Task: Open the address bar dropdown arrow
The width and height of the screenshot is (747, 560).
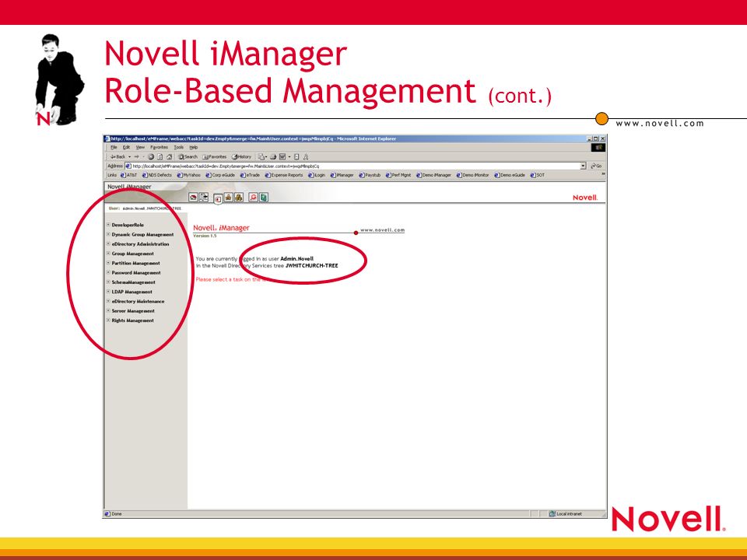Action: click(583, 166)
